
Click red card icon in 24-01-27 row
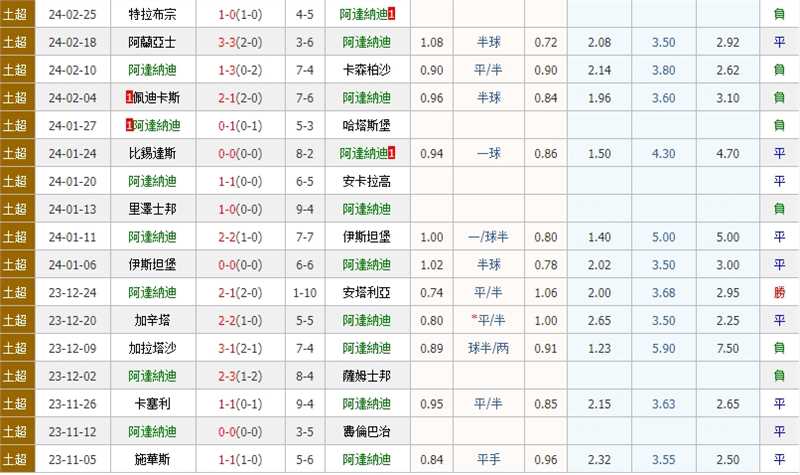[x=130, y=126]
